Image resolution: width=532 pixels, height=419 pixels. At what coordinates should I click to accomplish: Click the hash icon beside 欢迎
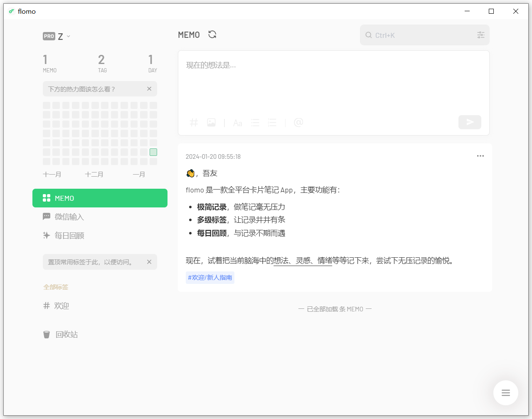(47, 306)
